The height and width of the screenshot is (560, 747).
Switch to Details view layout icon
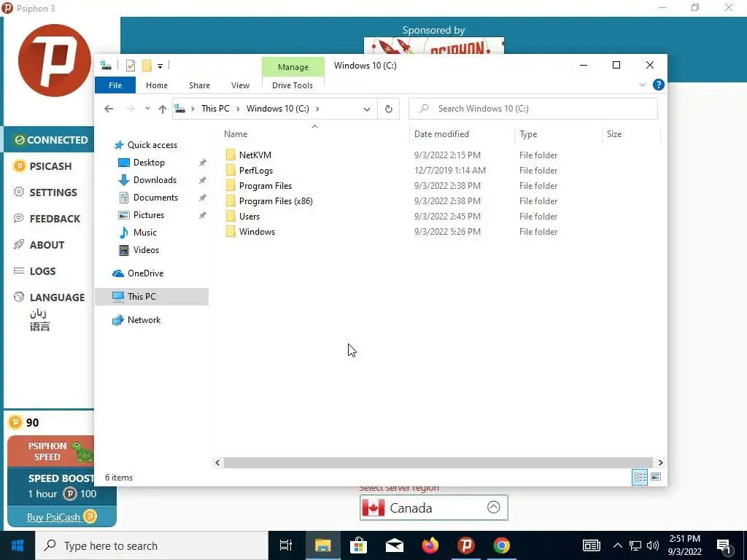click(x=640, y=477)
